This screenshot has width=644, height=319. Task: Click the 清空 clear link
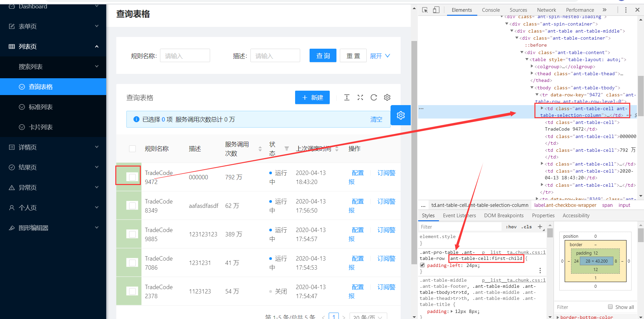click(376, 119)
